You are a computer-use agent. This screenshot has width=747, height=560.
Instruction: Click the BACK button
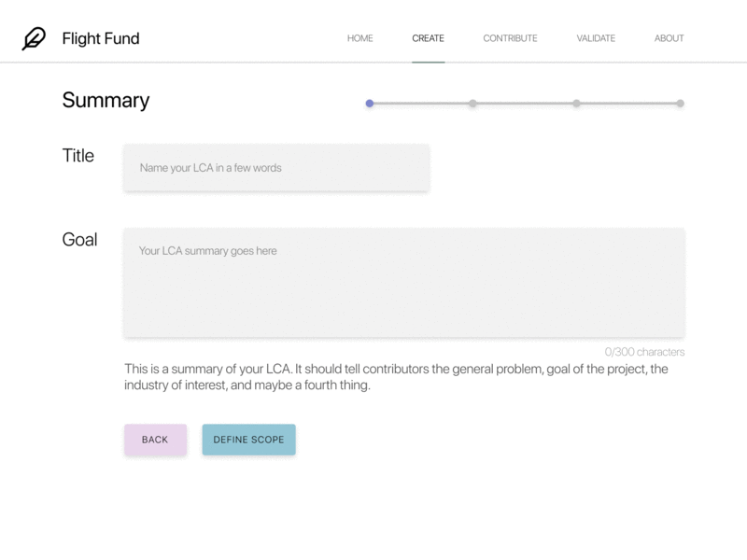(155, 440)
